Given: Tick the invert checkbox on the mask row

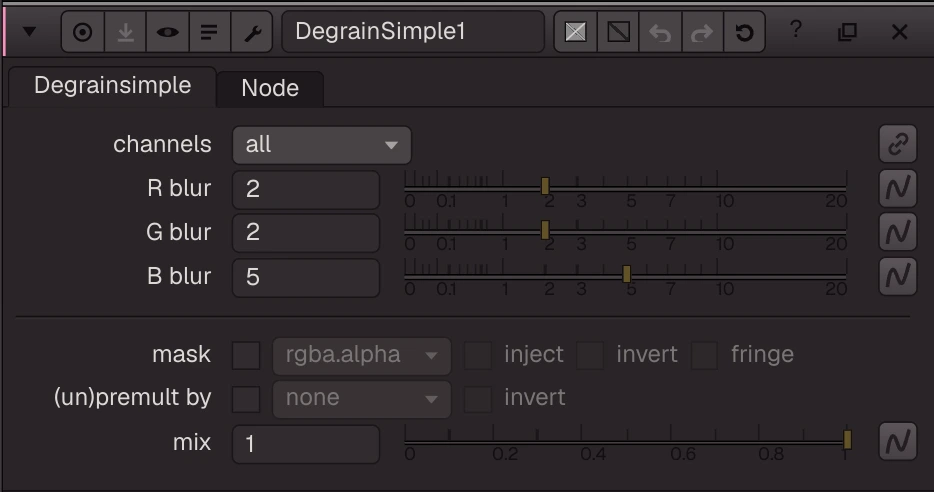Looking at the screenshot, I should pos(590,356).
